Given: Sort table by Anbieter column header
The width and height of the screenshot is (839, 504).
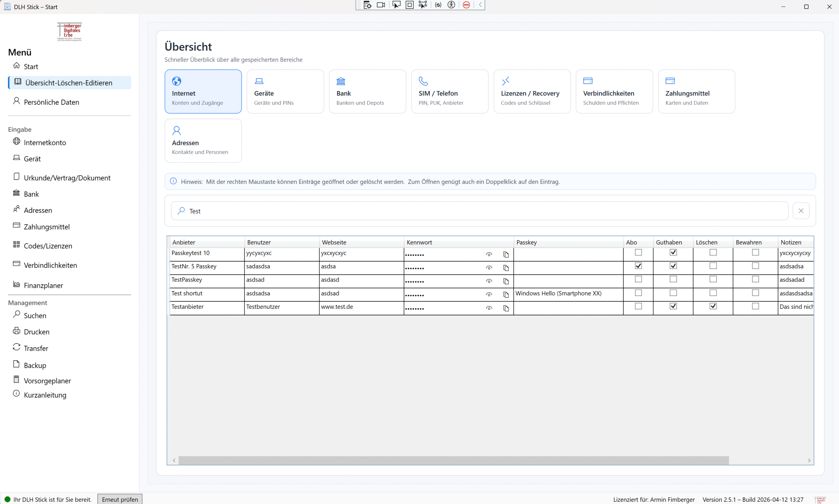Looking at the screenshot, I should click(206, 242).
